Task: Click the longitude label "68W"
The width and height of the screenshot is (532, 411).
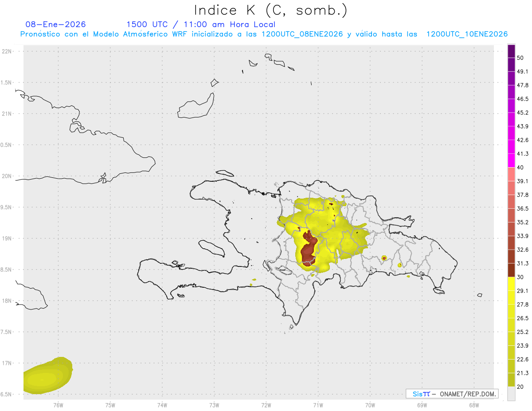Action: [x=474, y=405]
